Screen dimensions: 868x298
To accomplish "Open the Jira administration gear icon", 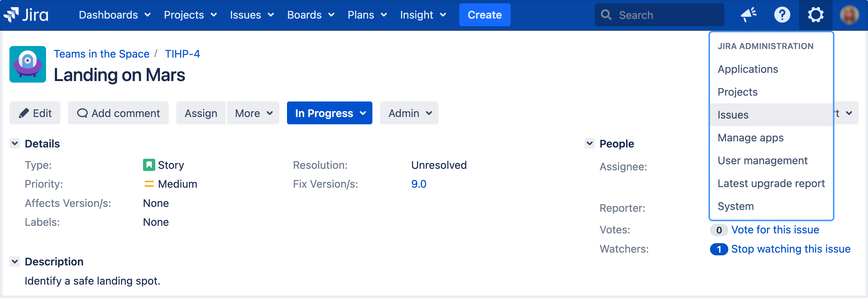I will pos(816,15).
